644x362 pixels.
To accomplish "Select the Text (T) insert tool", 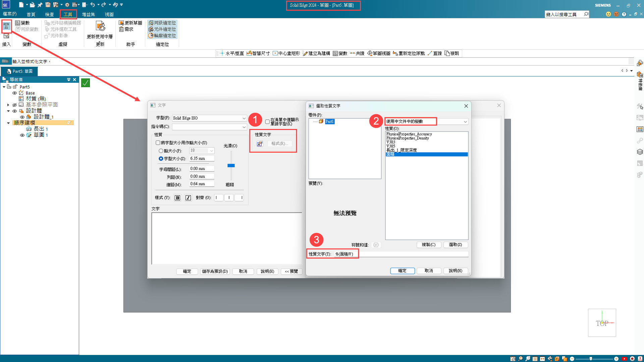I will pos(6,26).
